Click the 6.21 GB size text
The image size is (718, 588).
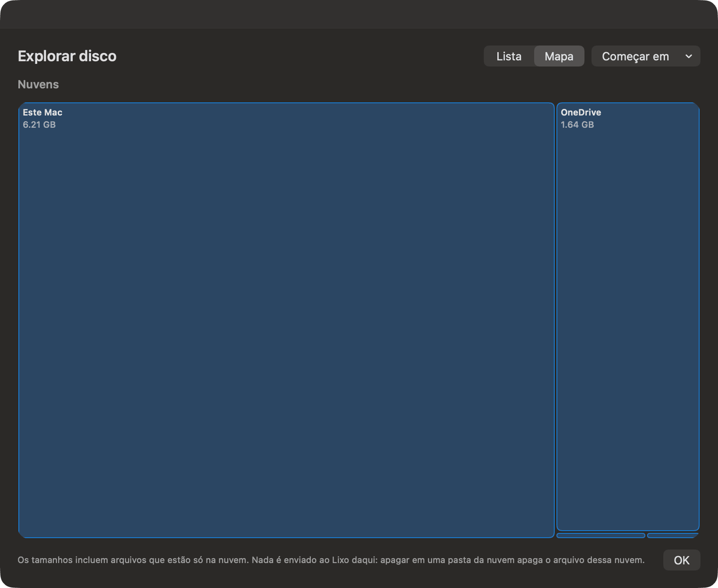tap(39, 125)
